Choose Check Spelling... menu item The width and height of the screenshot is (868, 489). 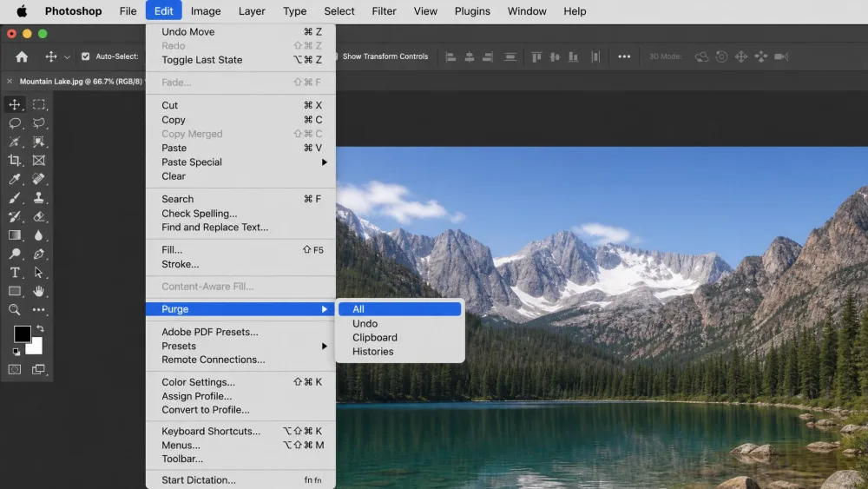[x=241, y=213]
